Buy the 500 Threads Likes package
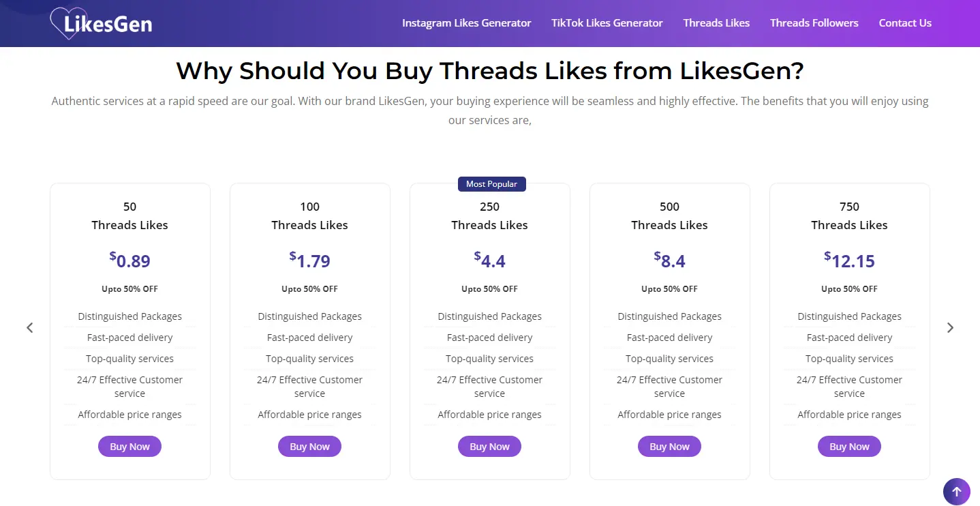 [669, 447]
